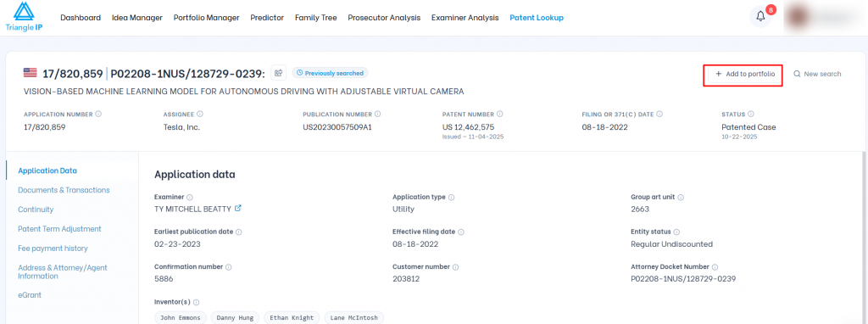The width and height of the screenshot is (868, 324).
Task: Click publication number US20230057509A1
Action: click(337, 127)
